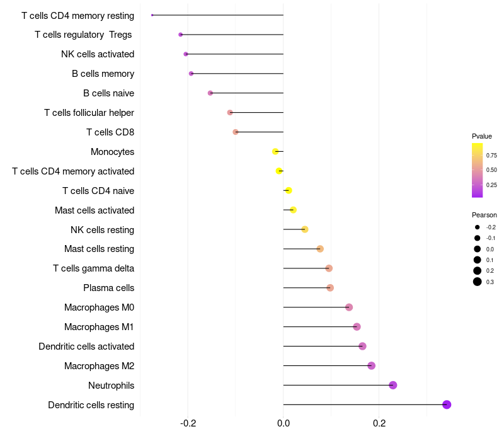Click the Pvalue legend title
This screenshot has width=504, height=441.
pyautogui.click(x=482, y=136)
